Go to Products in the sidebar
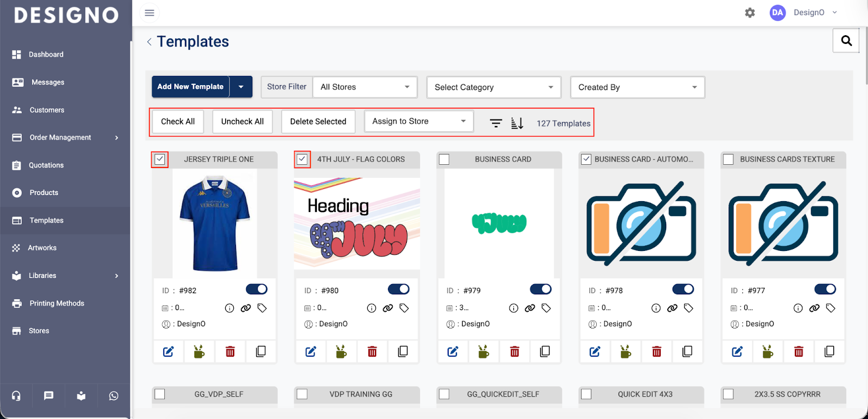This screenshot has width=868, height=419. [43, 193]
